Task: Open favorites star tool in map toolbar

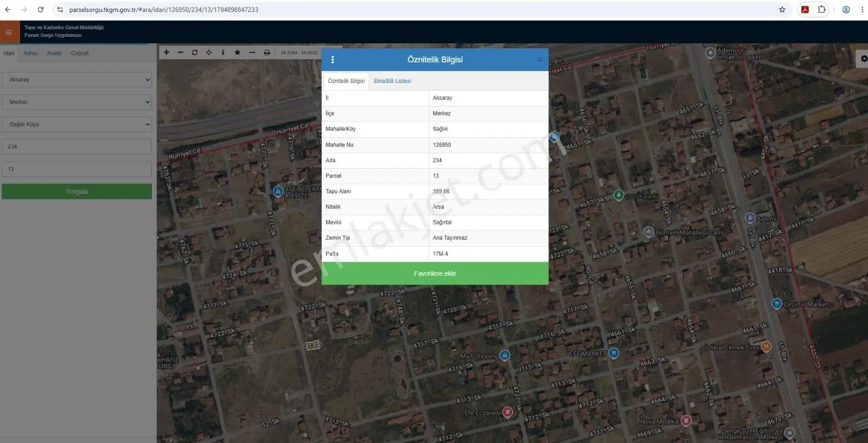Action: [x=237, y=53]
